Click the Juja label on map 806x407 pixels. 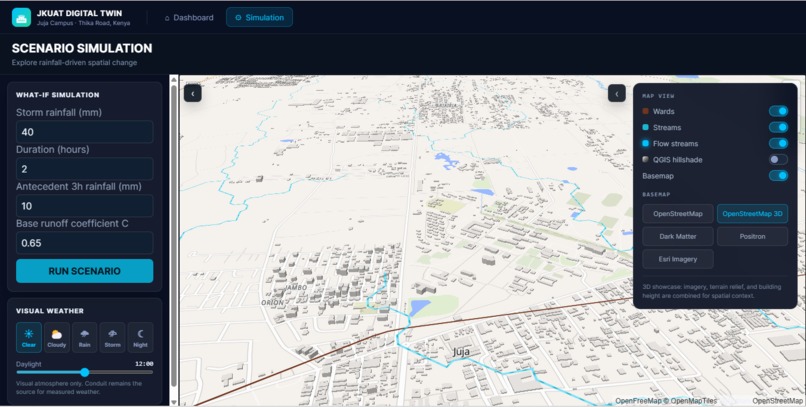pyautogui.click(x=462, y=353)
